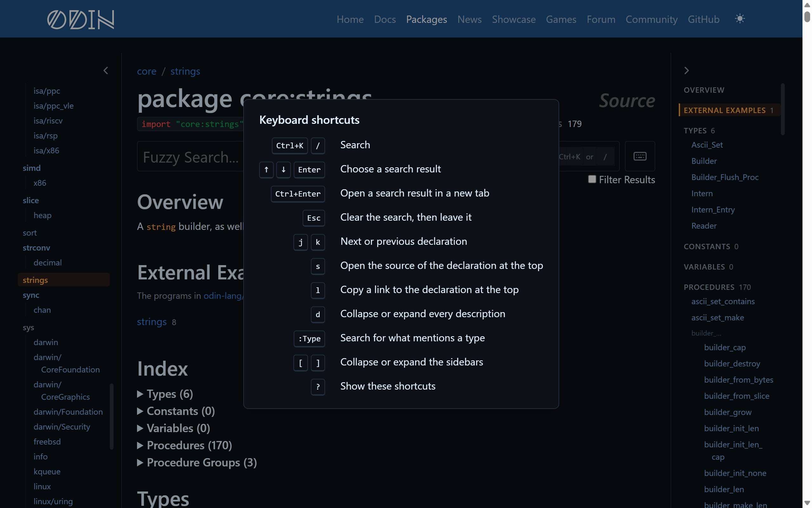Follow the core breadcrumb link
This screenshot has height=508, width=812.
click(x=147, y=71)
